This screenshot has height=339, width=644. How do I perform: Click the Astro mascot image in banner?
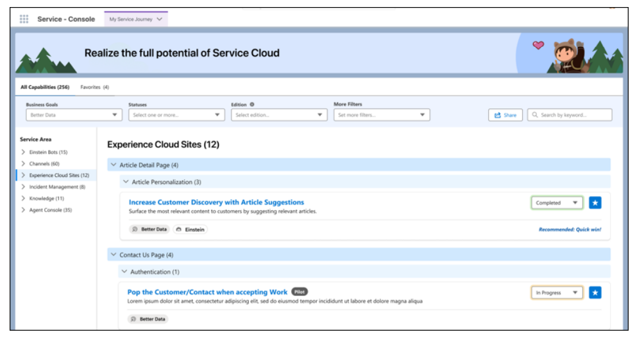click(x=565, y=54)
